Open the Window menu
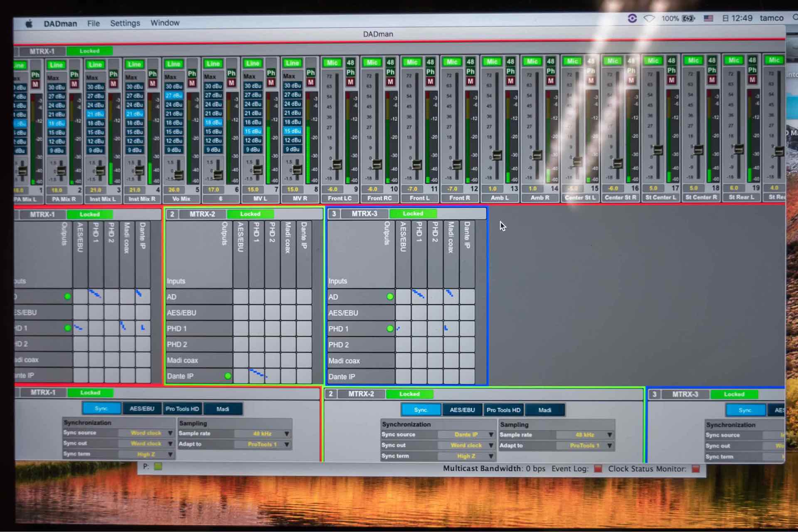The width and height of the screenshot is (798, 532). coord(165,23)
